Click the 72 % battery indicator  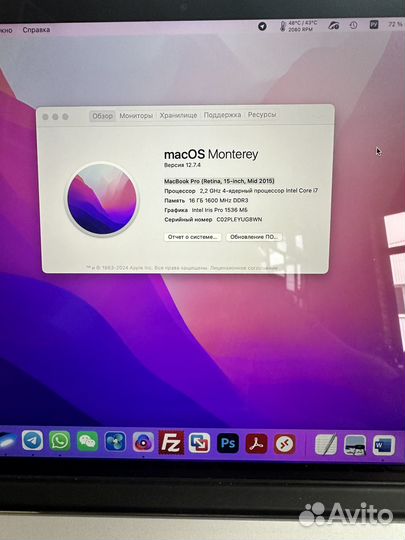pos(395,24)
